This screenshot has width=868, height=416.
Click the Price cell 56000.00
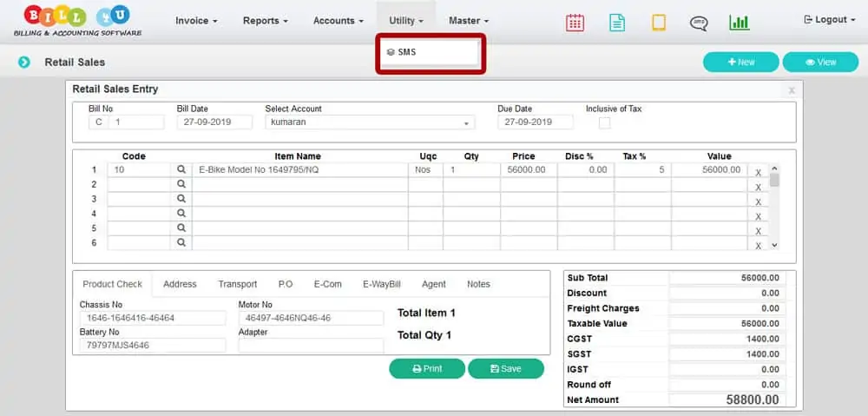529,170
